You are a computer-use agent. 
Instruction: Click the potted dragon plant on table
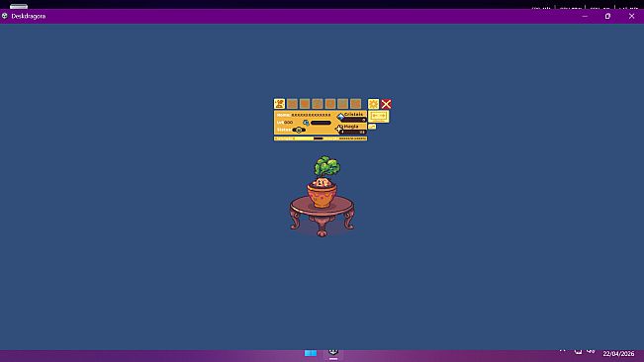pyautogui.click(x=323, y=181)
